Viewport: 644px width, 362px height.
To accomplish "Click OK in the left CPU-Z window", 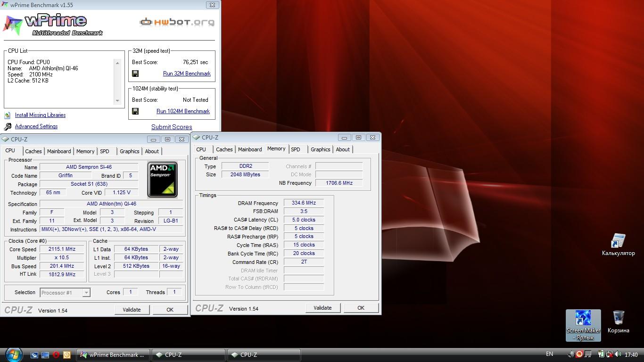I will 170,310.
